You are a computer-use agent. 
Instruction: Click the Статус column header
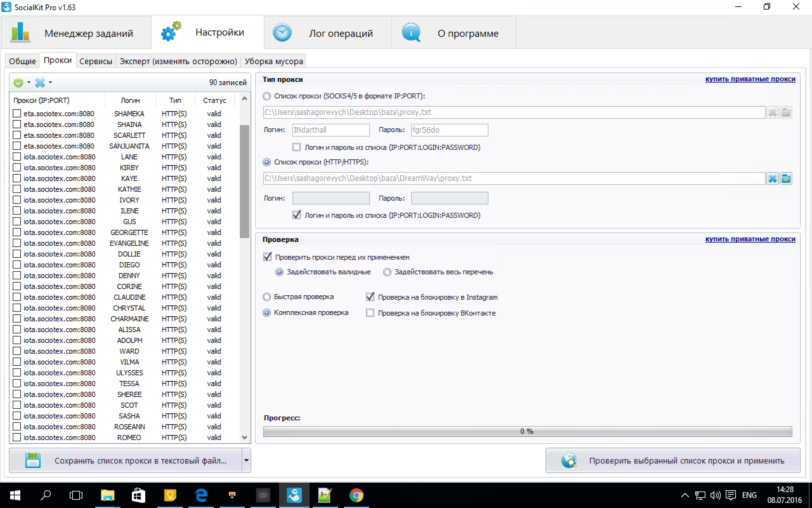[214, 100]
